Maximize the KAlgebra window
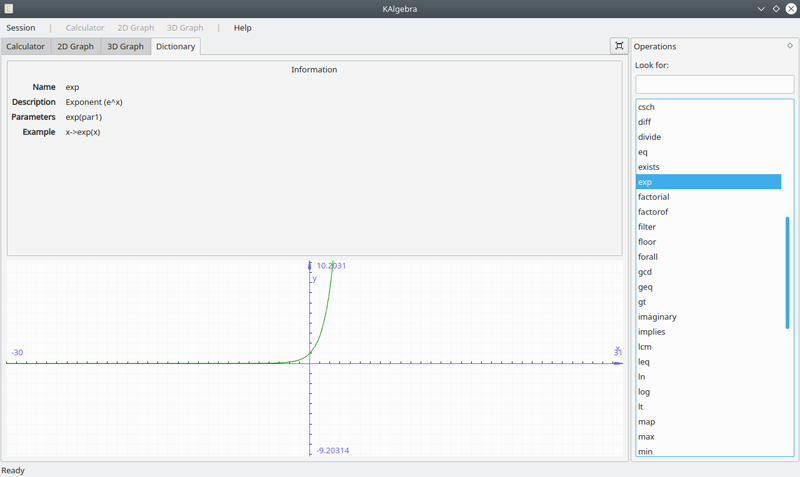This screenshot has width=800, height=477. coord(776,8)
